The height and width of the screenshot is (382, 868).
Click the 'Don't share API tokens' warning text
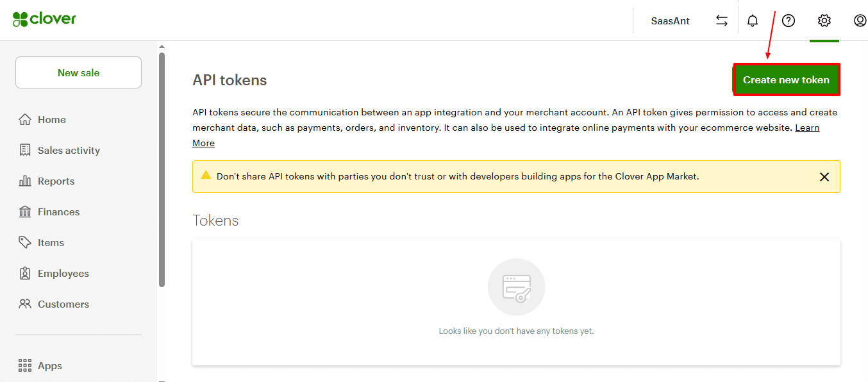tap(458, 176)
